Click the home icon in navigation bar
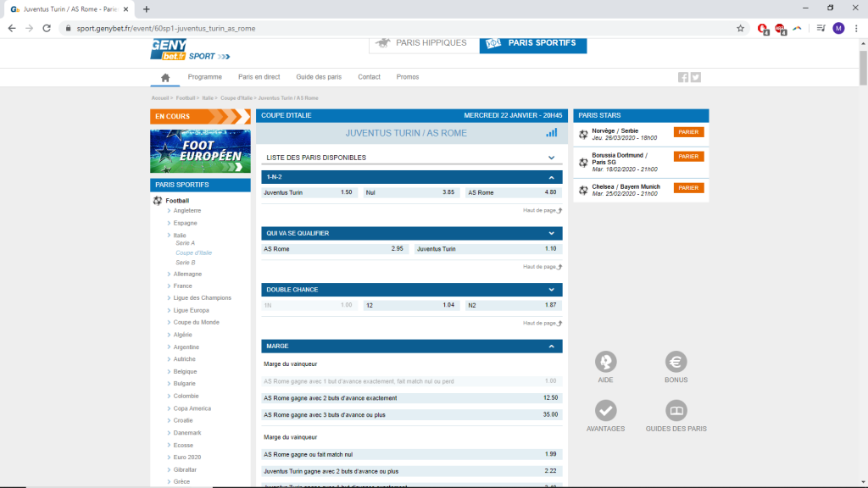This screenshot has width=868, height=488. click(165, 77)
